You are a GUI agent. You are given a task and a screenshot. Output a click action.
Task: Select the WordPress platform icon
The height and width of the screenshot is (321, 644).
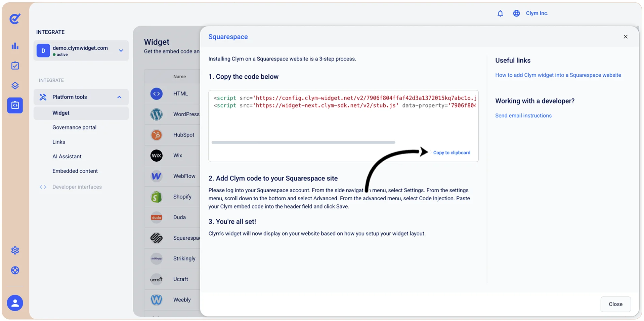pyautogui.click(x=157, y=114)
